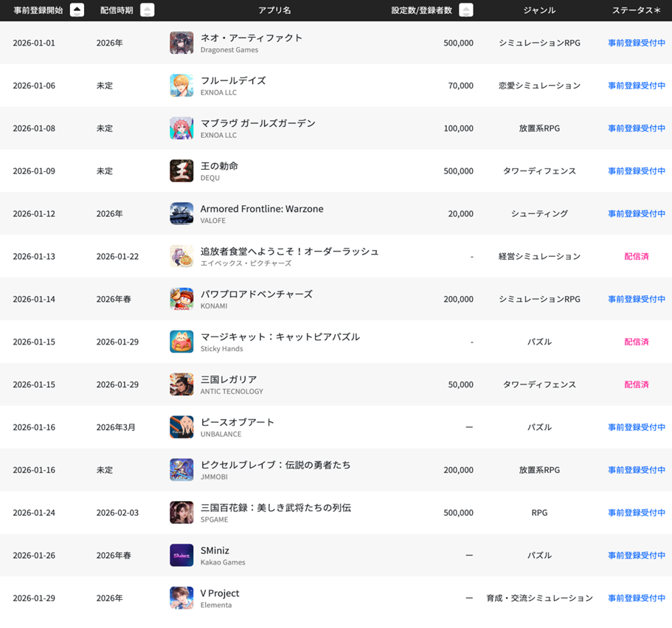Image resolution: width=672 pixels, height=628 pixels.
Task: Click the ピースオブアート app title
Action: (x=237, y=422)
